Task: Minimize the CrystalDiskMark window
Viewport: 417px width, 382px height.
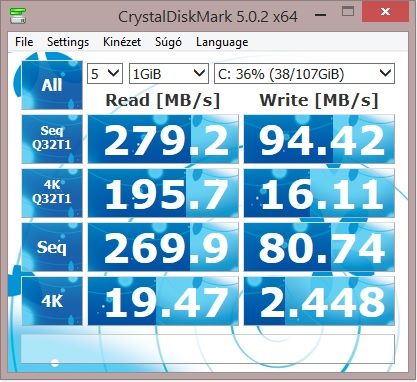Action: (320, 14)
